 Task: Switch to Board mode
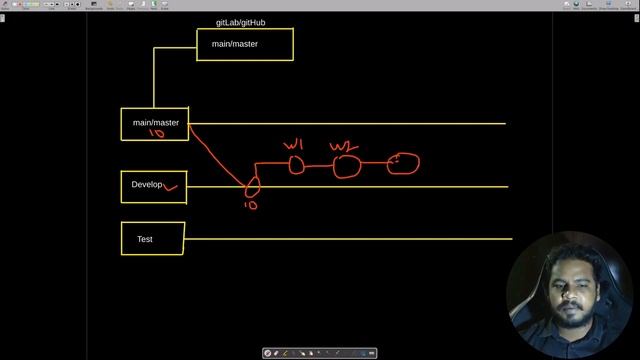(x=567, y=5)
